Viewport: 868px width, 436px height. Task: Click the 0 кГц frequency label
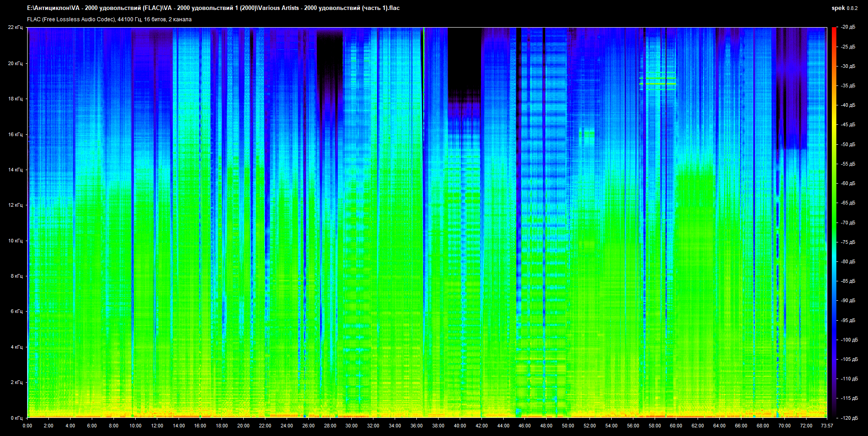pos(16,418)
